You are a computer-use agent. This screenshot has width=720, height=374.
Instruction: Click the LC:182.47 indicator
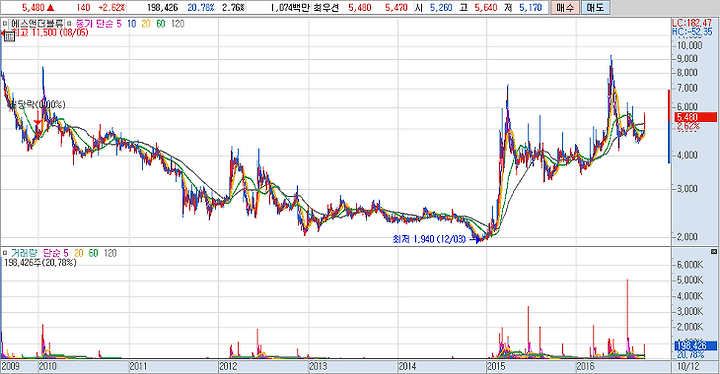[x=692, y=23]
